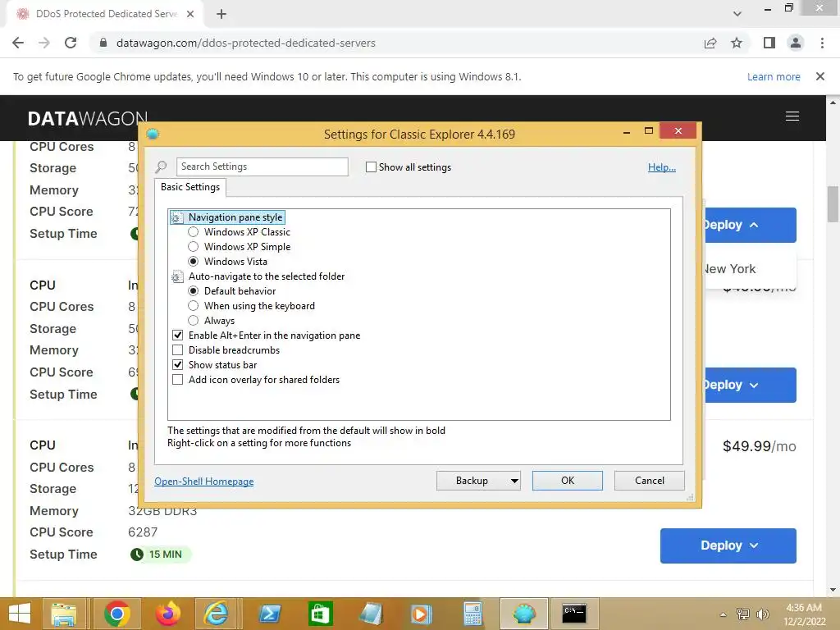Image resolution: width=840 pixels, height=630 pixels.
Task: Click the address bar URL
Action: pos(246,43)
